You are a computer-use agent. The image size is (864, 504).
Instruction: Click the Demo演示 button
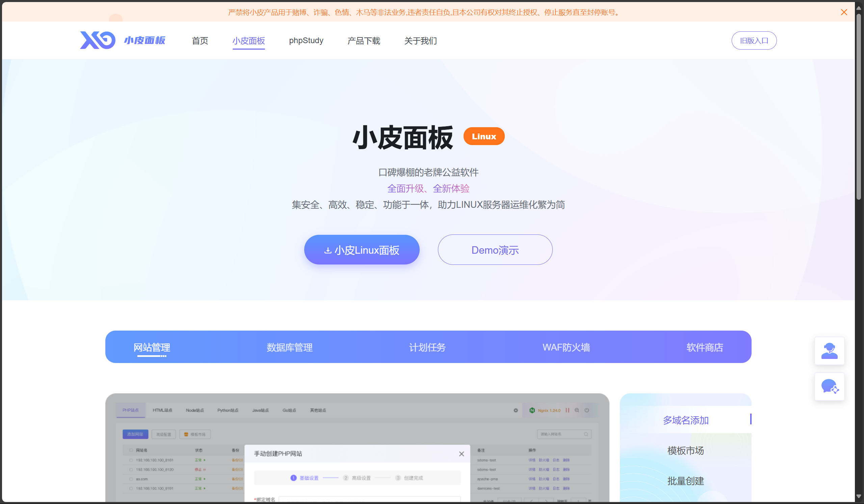495,250
